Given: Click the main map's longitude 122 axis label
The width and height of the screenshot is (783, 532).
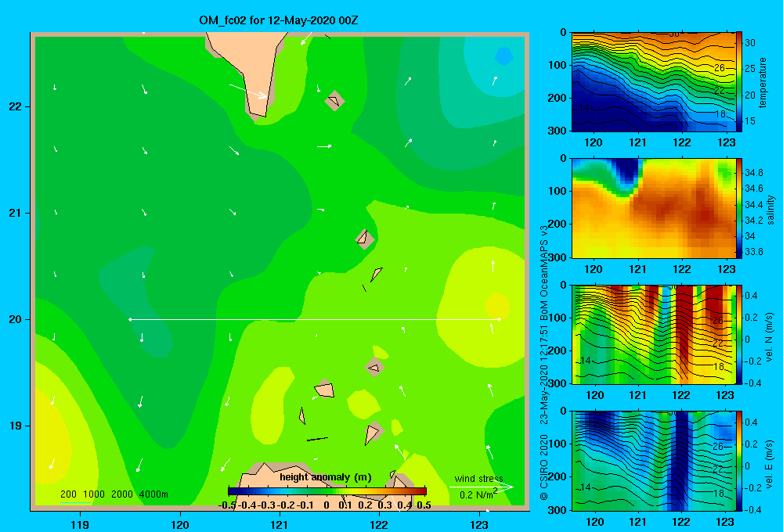Looking at the screenshot, I should tap(379, 524).
